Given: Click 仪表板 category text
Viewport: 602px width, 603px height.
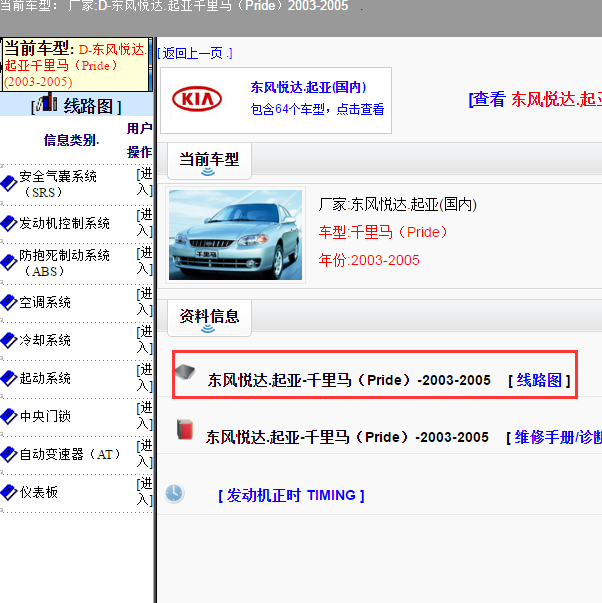Looking at the screenshot, I should click(39, 492).
